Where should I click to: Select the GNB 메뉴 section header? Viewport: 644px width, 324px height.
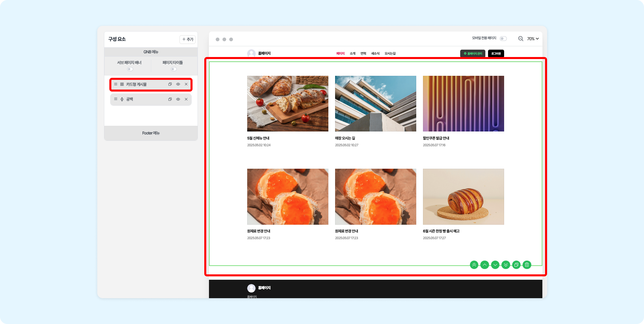coord(151,52)
